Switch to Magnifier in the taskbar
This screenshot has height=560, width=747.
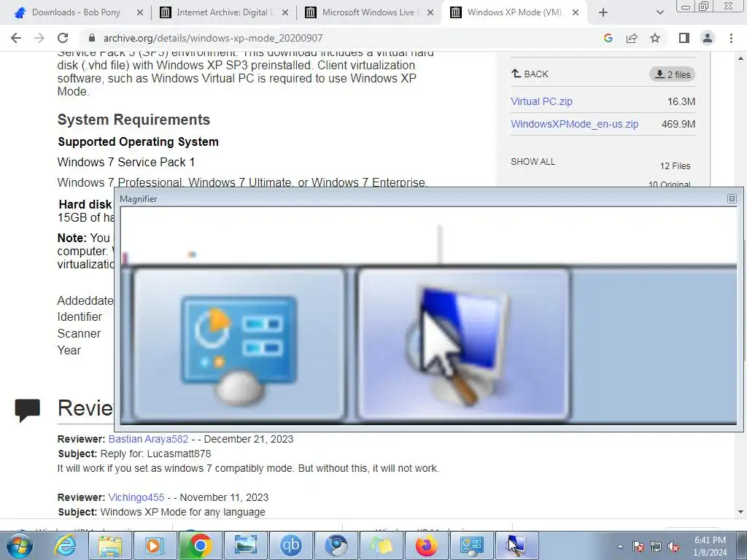pos(517,545)
